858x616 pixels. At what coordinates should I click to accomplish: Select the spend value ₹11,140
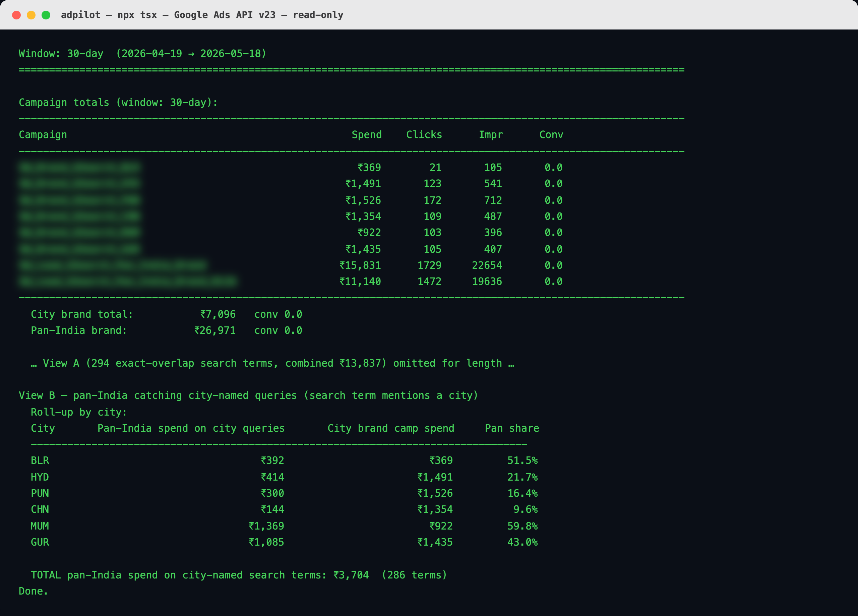(x=360, y=282)
